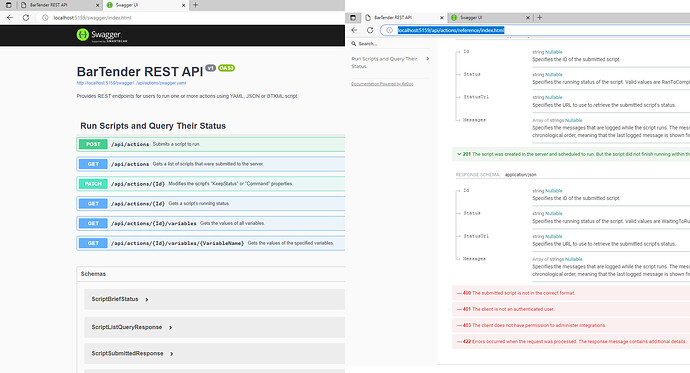Close the Swagger UI tab in left browser
Viewport: 690px width, 373px height.
(184, 5)
